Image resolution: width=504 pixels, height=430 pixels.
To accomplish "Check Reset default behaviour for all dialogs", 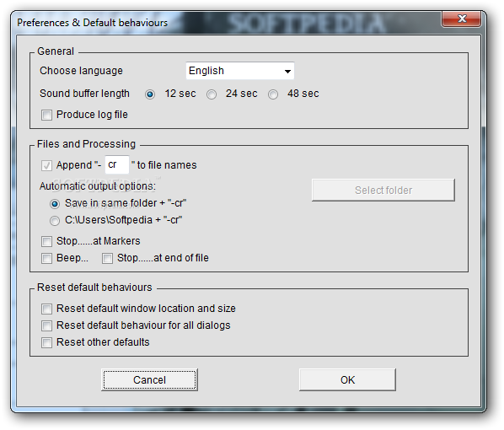I will 46,325.
